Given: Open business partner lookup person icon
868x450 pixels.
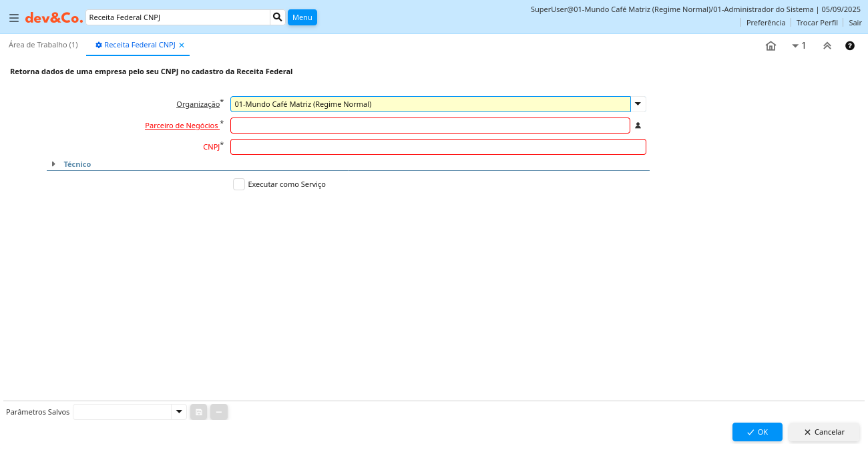Looking at the screenshot, I should pyautogui.click(x=638, y=126).
